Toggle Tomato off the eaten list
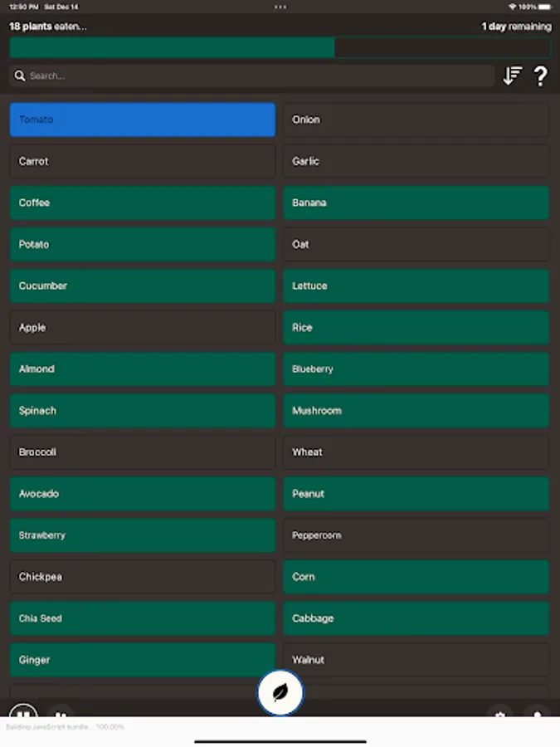Viewport: 560px width, 747px height. point(142,120)
